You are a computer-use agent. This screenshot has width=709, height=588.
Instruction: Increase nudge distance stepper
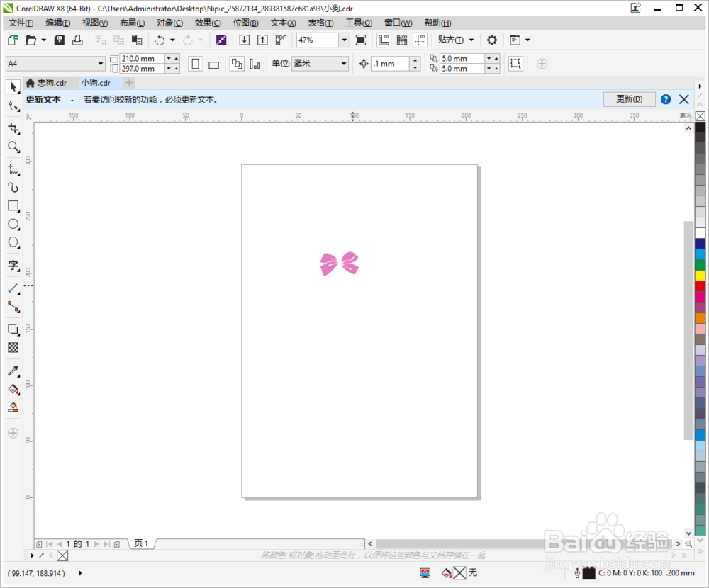415,60
